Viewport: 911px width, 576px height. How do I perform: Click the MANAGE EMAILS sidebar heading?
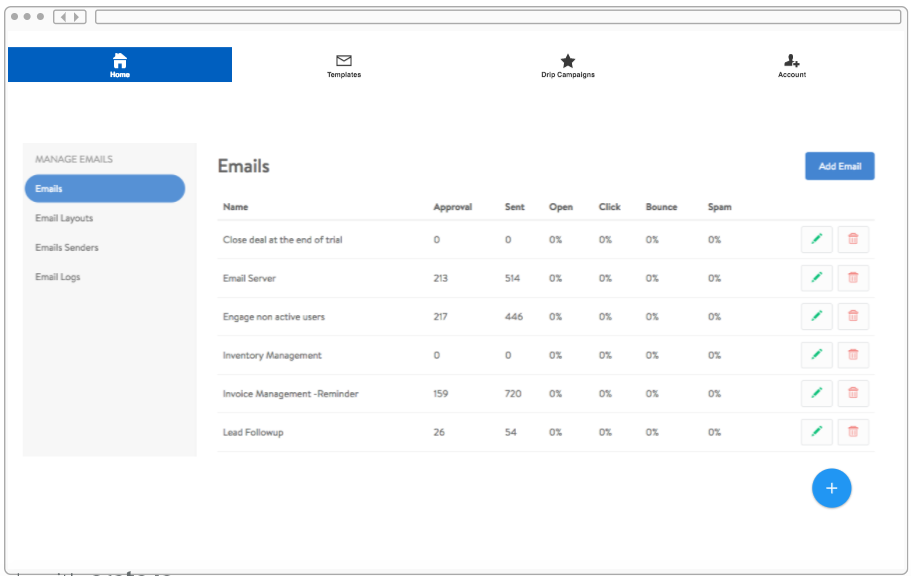(74, 159)
